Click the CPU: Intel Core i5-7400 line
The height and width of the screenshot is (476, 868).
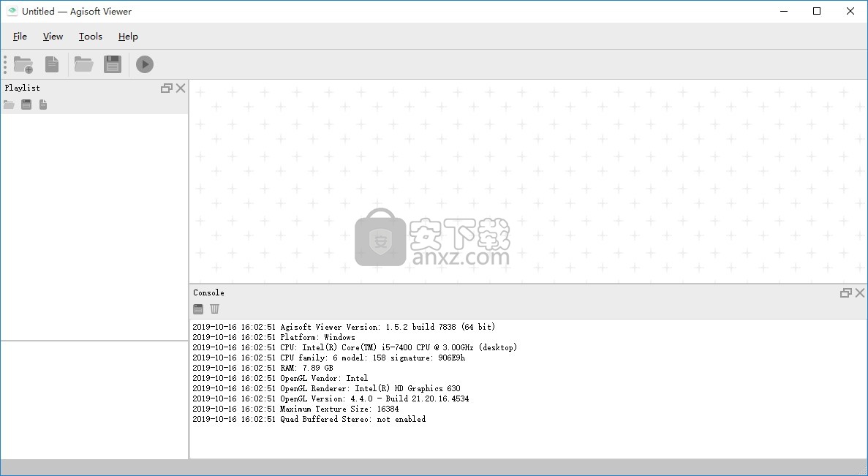tap(355, 347)
